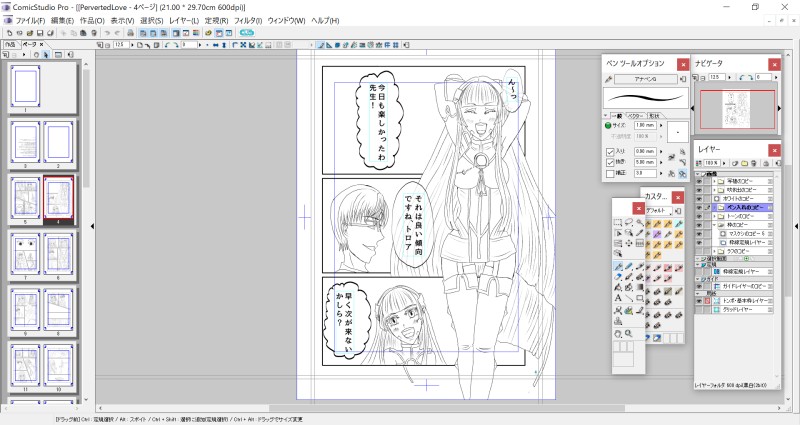The width and height of the screenshot is (800, 425).
Task: Click navigator rotate left icon
Action: point(741,77)
